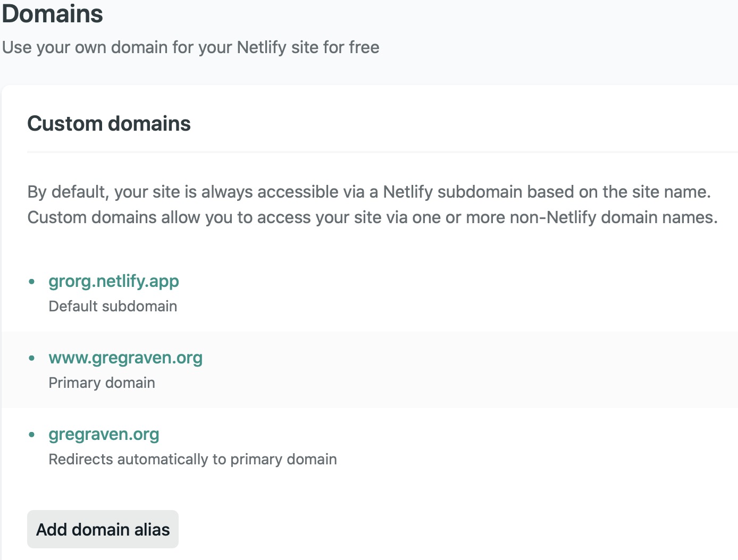Click the Custom domains heading
The height and width of the screenshot is (560, 738).
[x=109, y=124]
